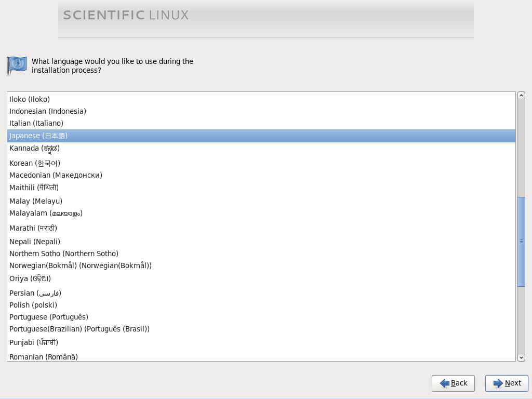
Task: Choose Marathi language row
Action: 261,228
